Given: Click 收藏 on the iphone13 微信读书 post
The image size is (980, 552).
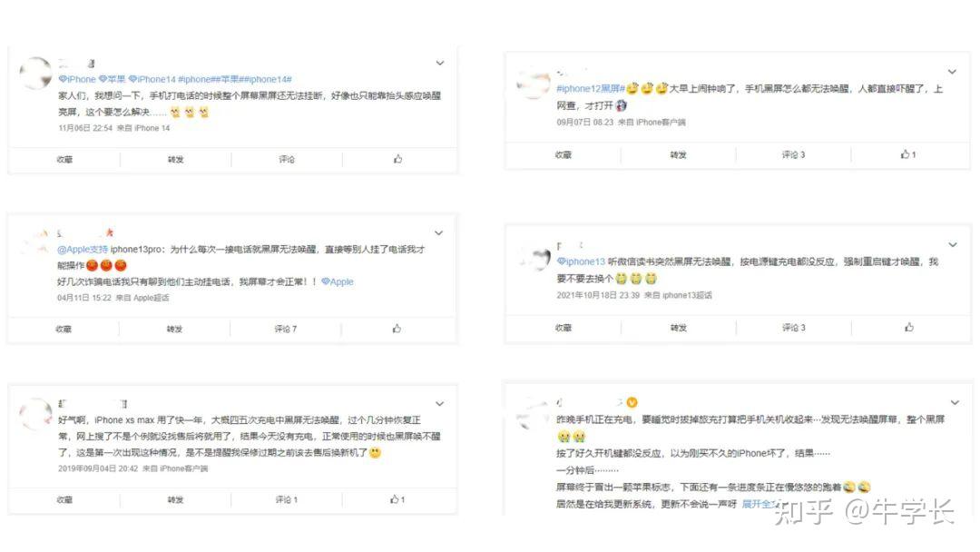Looking at the screenshot, I should pyautogui.click(x=563, y=328).
